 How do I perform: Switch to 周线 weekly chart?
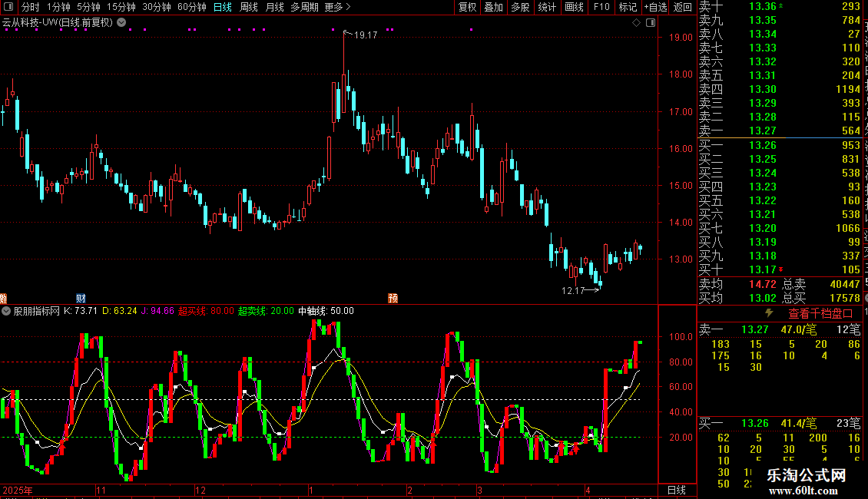click(x=249, y=7)
